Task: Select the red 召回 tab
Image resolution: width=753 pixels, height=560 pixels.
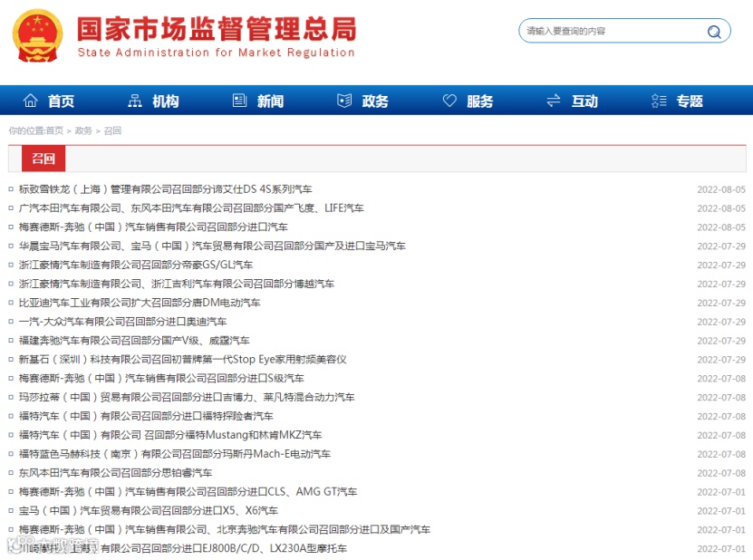Action: click(x=43, y=159)
